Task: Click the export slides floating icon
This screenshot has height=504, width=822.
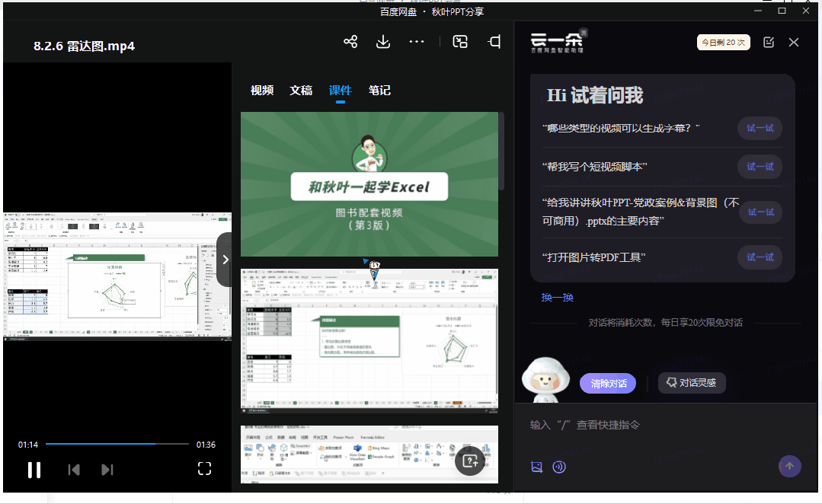Action: click(x=470, y=461)
